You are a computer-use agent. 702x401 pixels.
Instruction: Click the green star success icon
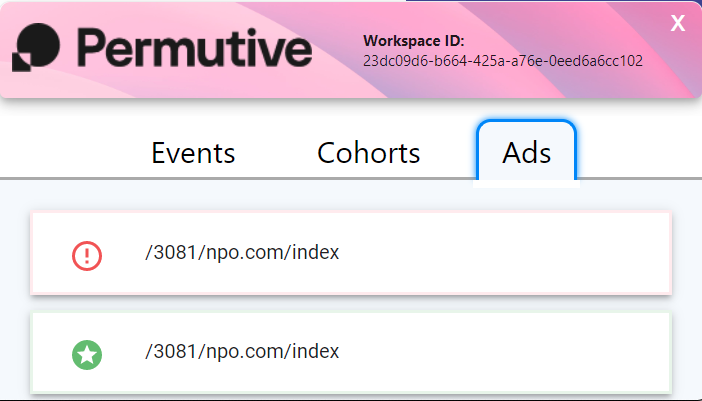[87, 355]
